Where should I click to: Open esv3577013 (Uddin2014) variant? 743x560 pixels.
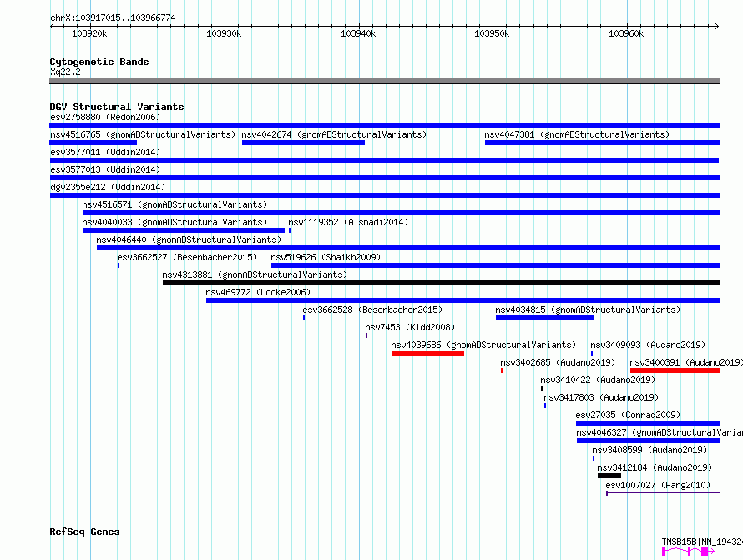coord(105,169)
